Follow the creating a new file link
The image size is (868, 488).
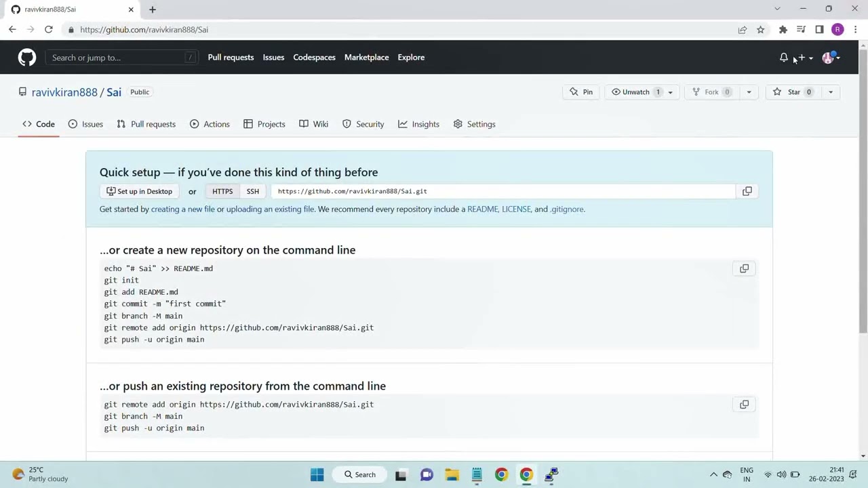tap(182, 209)
